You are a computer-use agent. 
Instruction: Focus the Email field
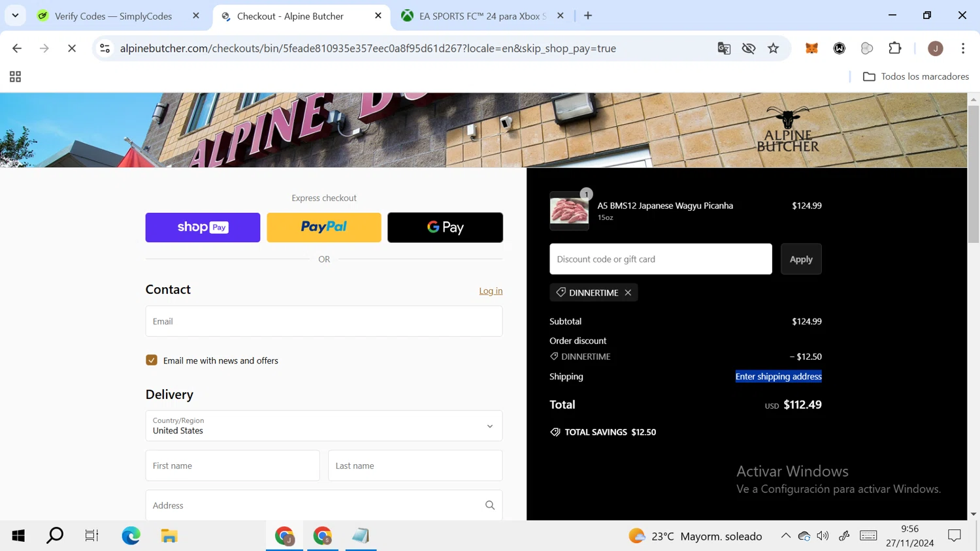coord(324,321)
